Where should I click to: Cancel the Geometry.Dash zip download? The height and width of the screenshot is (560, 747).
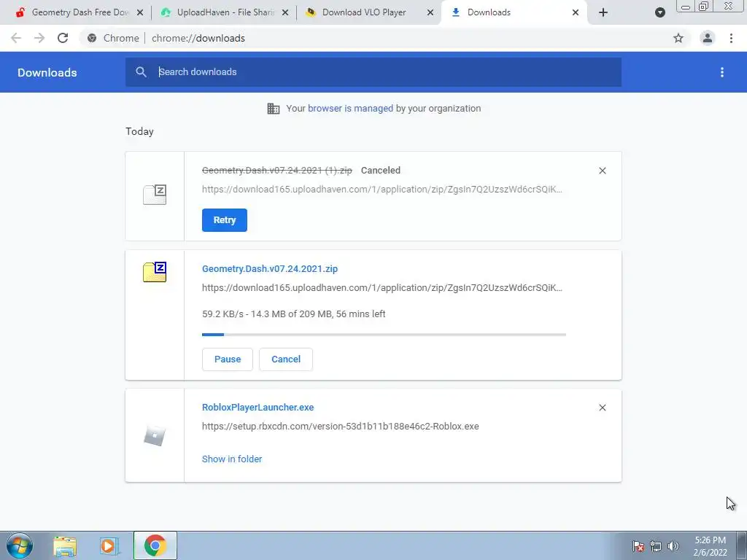click(x=286, y=359)
